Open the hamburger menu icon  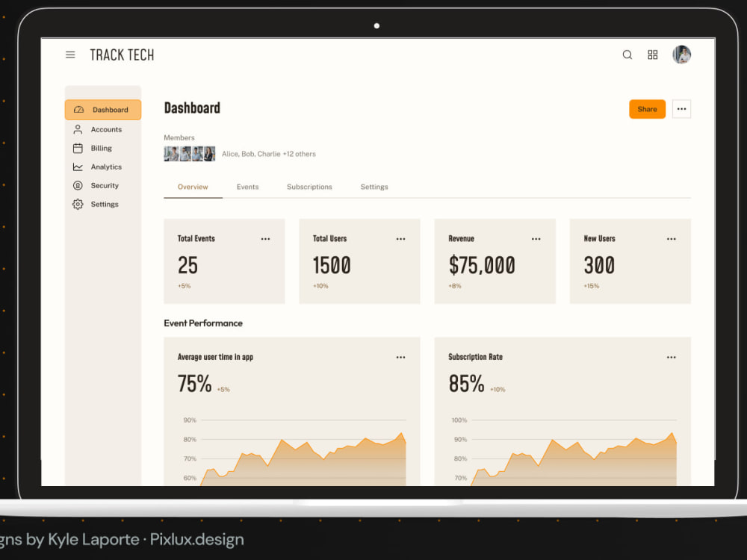(x=70, y=55)
